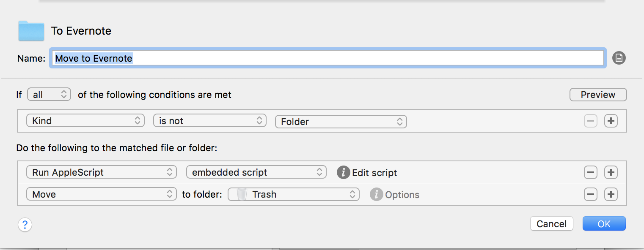Remove the Move action with minus
This screenshot has width=644, height=250.
click(591, 194)
